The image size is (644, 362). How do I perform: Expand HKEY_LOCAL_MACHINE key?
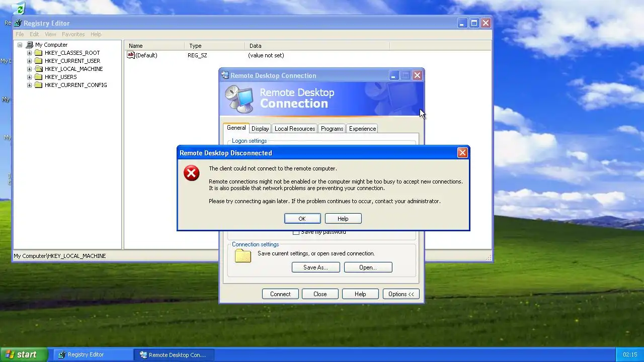29,69
